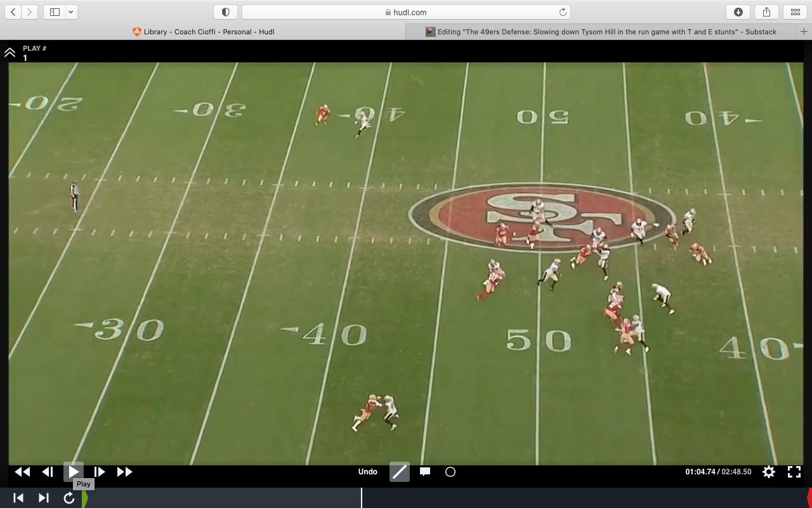Viewport: 812px width, 508px height.
Task: Step forward one frame
Action: click(x=99, y=472)
